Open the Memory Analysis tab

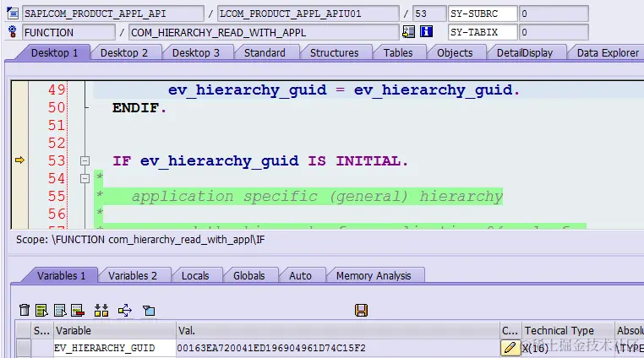(x=374, y=276)
